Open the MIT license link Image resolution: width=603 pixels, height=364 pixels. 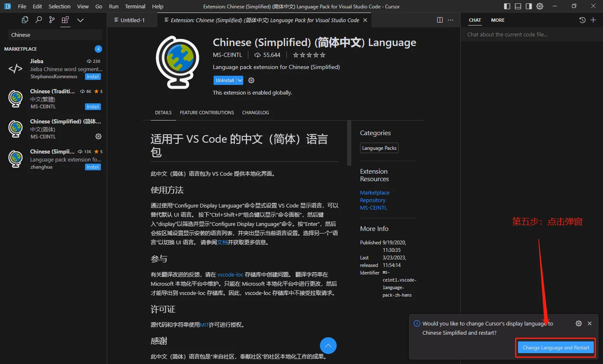pyautogui.click(x=204, y=325)
